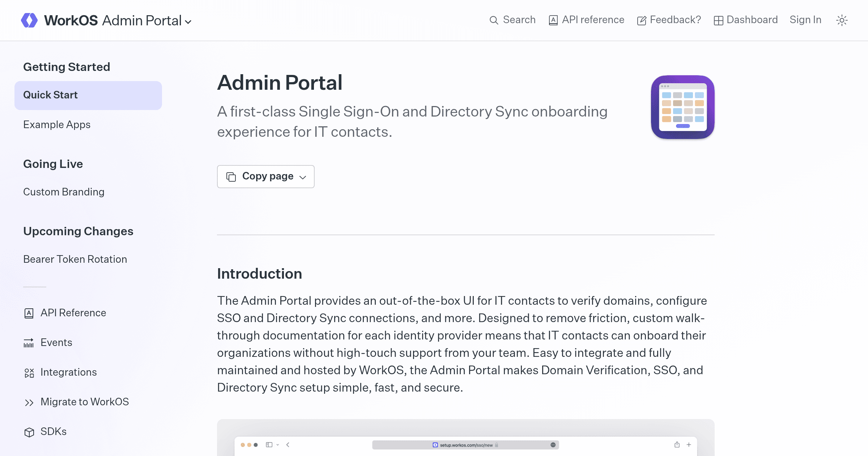The height and width of the screenshot is (456, 868).
Task: Click the Dashboard grid icon
Action: click(718, 21)
